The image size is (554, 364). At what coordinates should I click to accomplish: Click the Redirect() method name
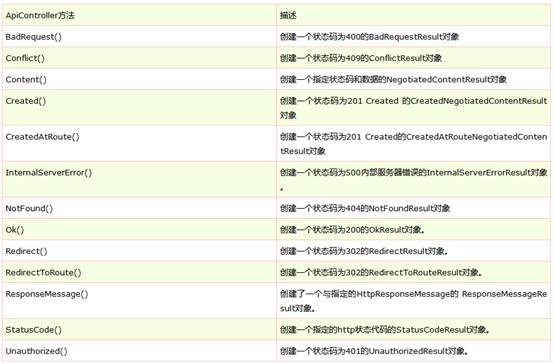pos(26,251)
